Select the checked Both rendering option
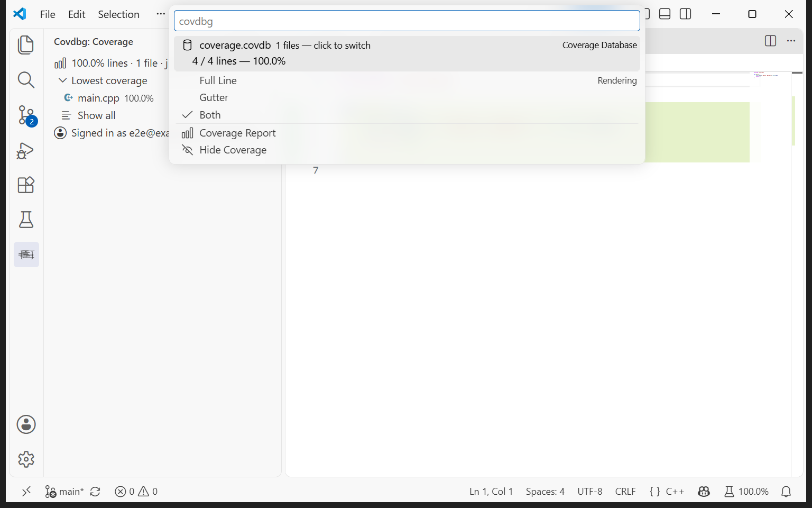This screenshot has width=812, height=508. click(407, 115)
